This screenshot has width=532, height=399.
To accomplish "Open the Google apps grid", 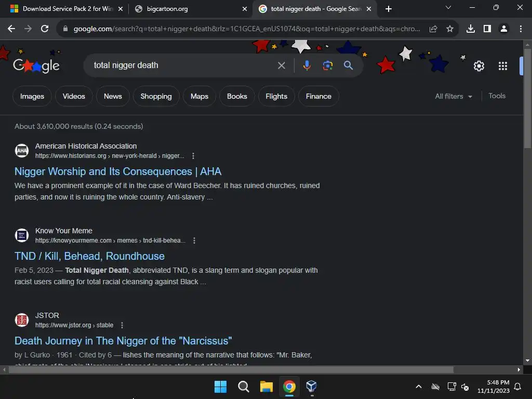I will tap(503, 66).
